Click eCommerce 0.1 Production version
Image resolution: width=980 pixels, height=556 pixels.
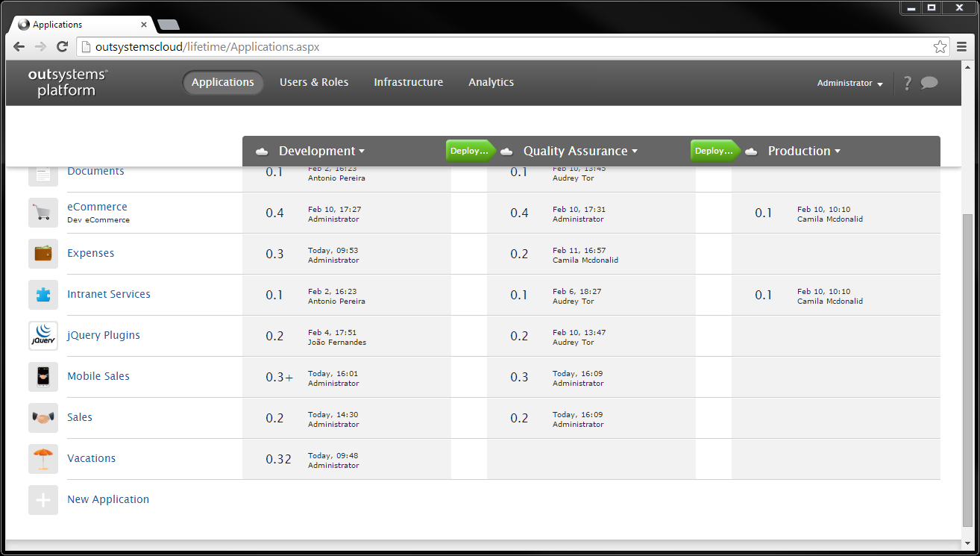tap(764, 213)
